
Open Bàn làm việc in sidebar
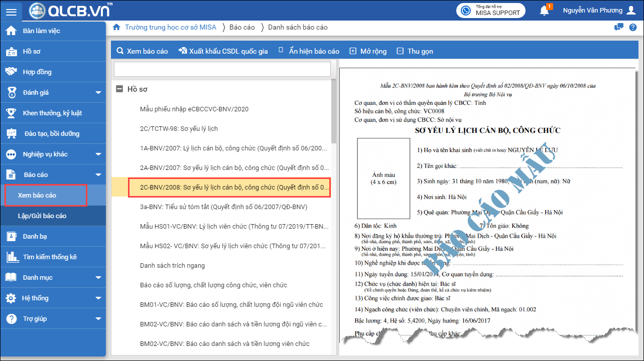pos(41,31)
